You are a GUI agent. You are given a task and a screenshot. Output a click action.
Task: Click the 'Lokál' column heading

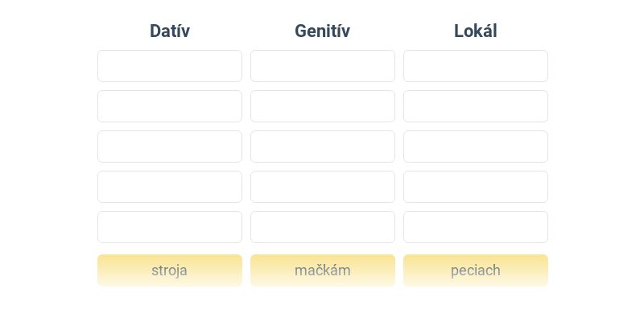(x=476, y=31)
